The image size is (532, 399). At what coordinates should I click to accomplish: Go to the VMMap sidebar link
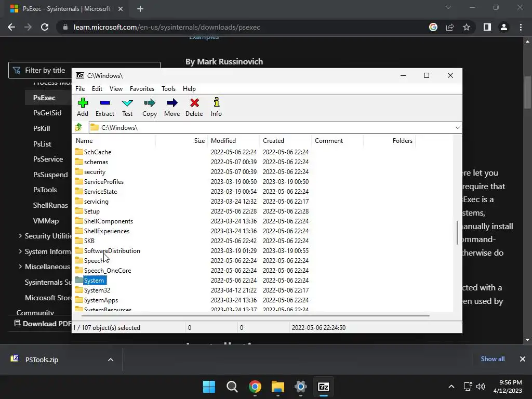46,221
